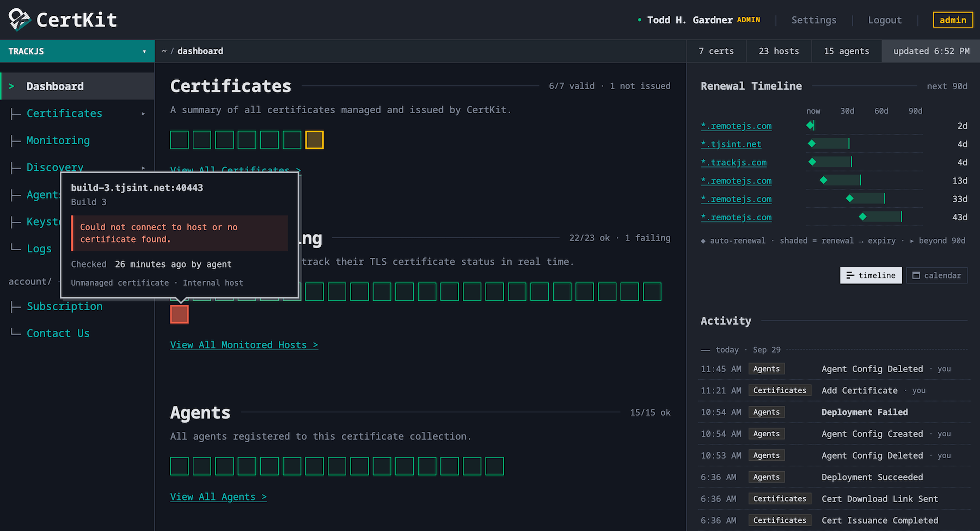980x531 pixels.
Task: Click the 6/7 valid status text
Action: pyautogui.click(x=572, y=86)
